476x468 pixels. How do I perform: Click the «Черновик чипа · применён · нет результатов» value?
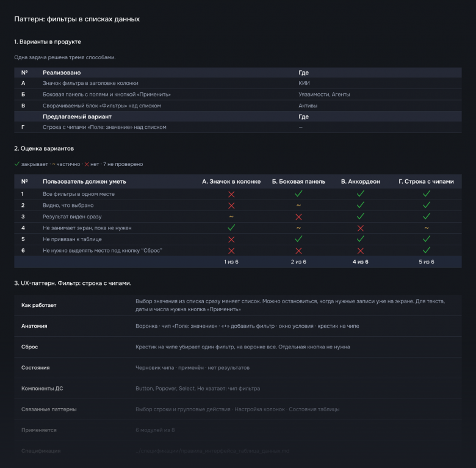tap(192, 368)
